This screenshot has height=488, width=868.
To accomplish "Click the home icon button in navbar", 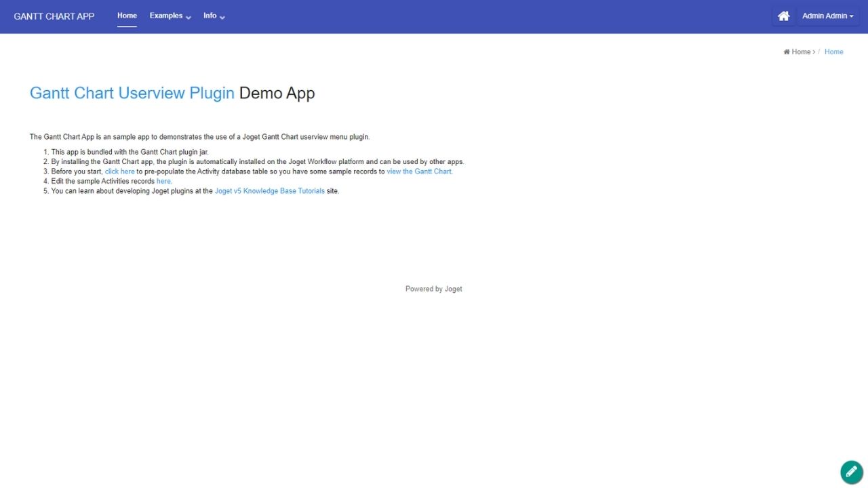I will click(783, 16).
